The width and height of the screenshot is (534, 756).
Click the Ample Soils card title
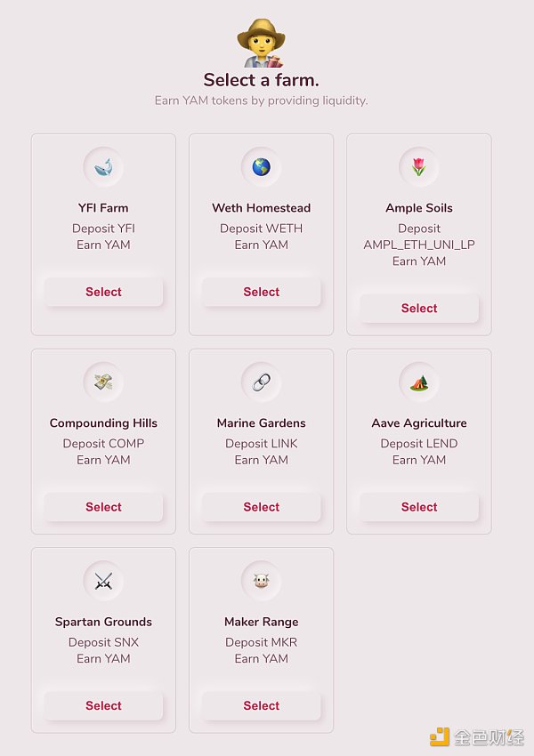click(x=419, y=208)
